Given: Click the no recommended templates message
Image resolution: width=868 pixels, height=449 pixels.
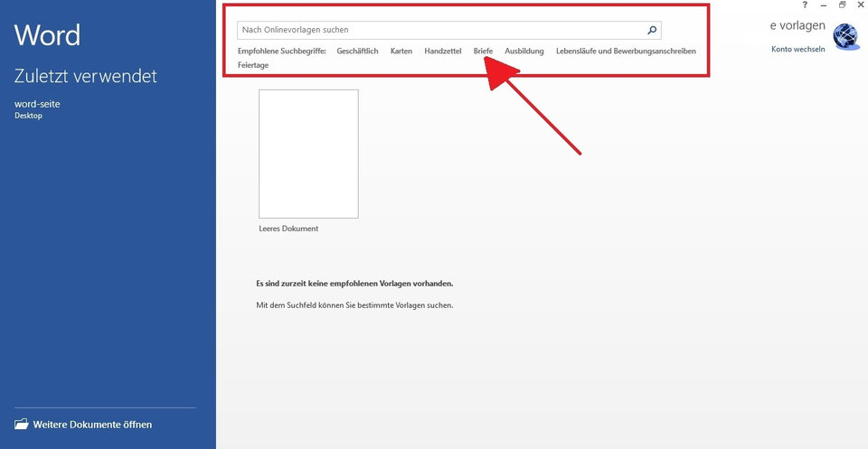Looking at the screenshot, I should point(354,284).
